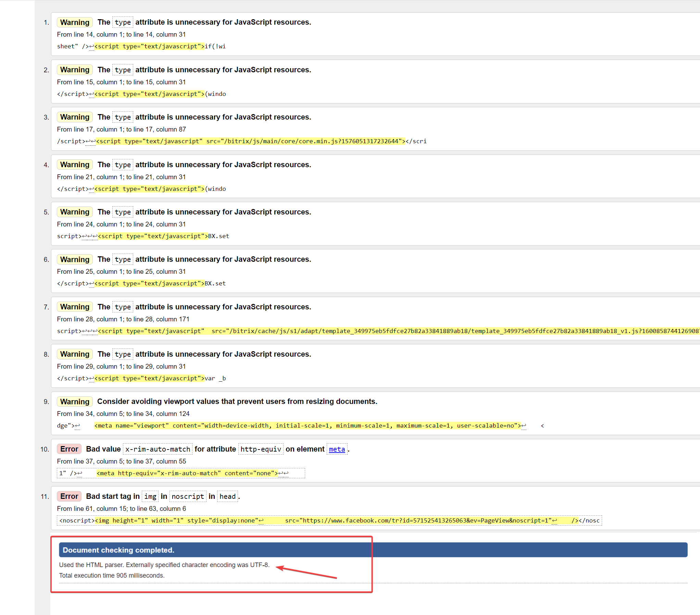Click the Error badge on message 10

coord(69,449)
